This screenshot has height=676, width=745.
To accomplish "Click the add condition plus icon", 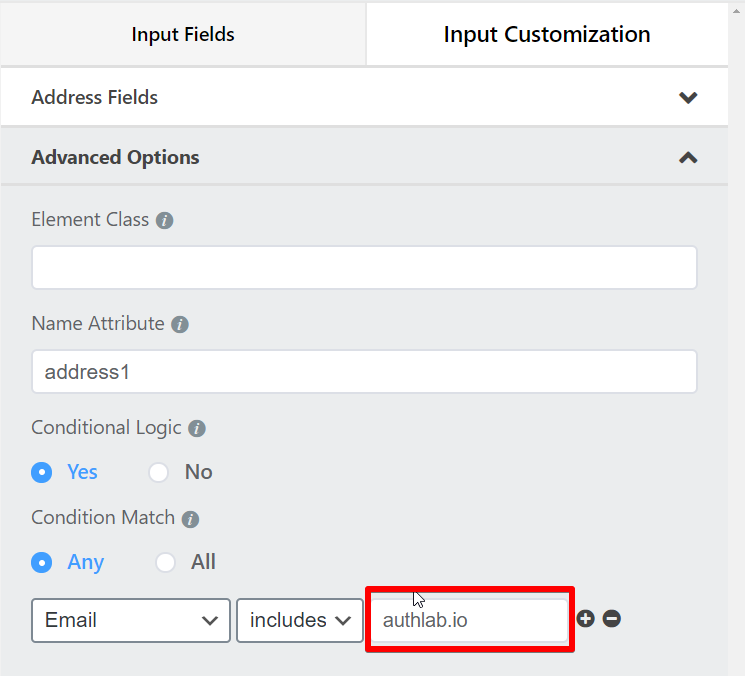I will pyautogui.click(x=586, y=619).
